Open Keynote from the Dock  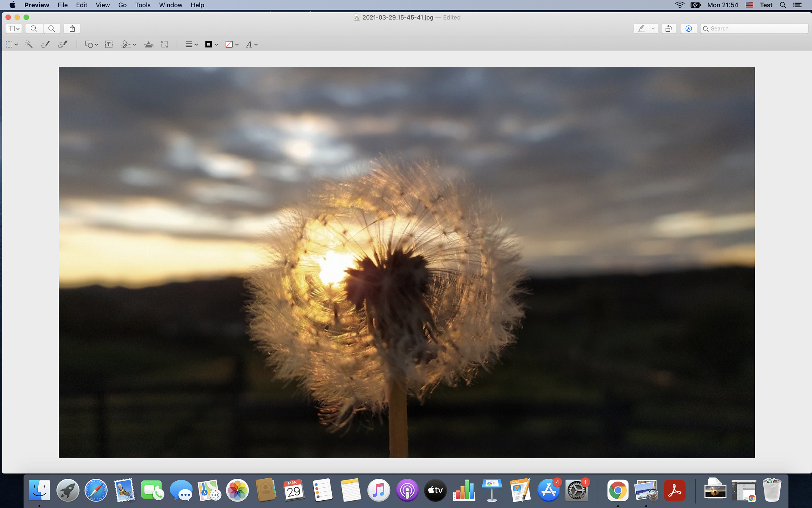[x=492, y=490]
